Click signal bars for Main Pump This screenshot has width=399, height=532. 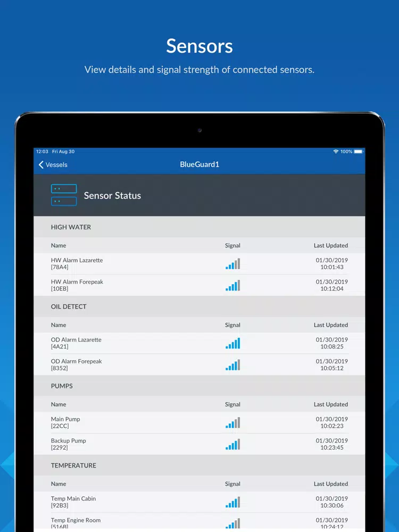tap(233, 422)
